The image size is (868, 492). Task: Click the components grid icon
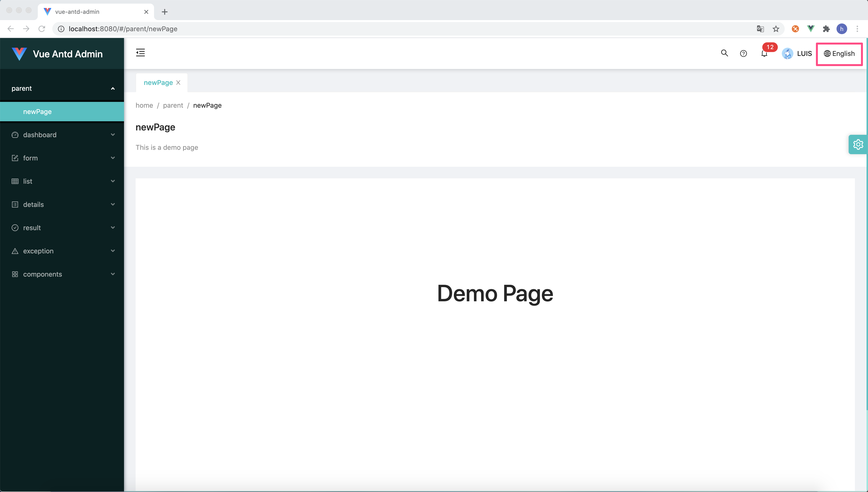[x=15, y=274]
